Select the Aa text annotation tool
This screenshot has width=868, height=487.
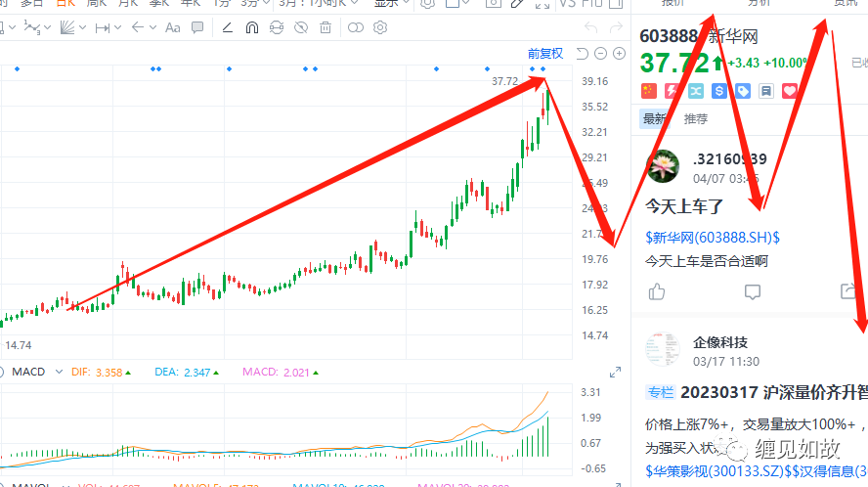tap(173, 27)
